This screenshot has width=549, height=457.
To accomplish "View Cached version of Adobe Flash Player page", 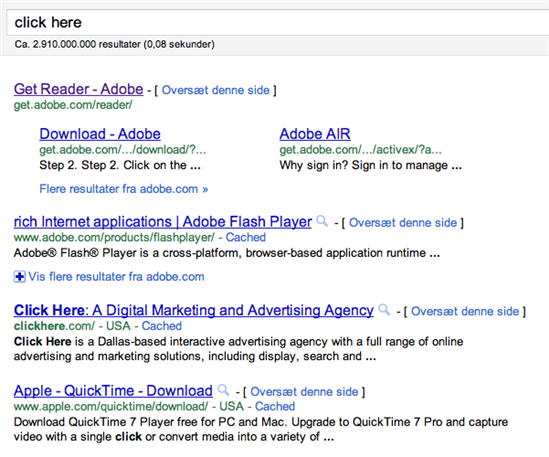I will (245, 237).
